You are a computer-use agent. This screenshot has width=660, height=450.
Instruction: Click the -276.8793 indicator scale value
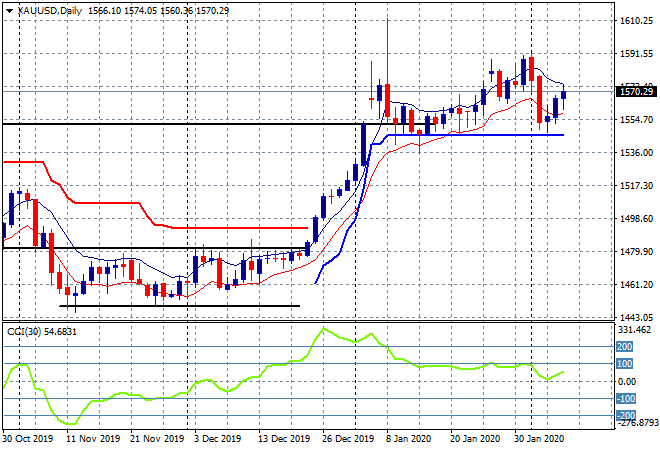click(636, 423)
